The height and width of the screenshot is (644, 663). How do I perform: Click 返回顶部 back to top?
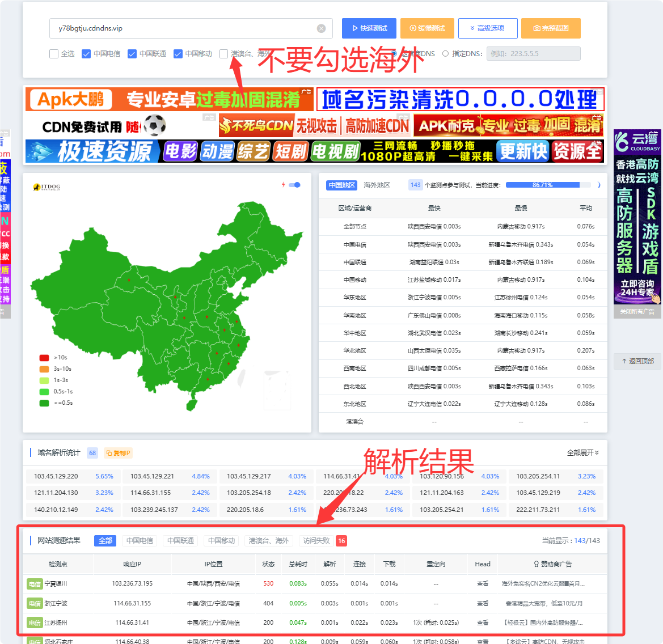tap(637, 361)
